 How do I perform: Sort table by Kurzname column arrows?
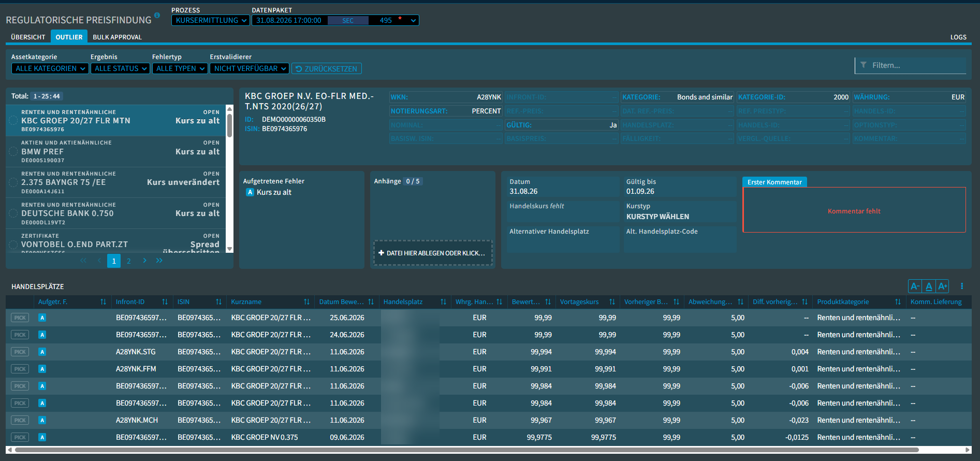click(x=306, y=301)
